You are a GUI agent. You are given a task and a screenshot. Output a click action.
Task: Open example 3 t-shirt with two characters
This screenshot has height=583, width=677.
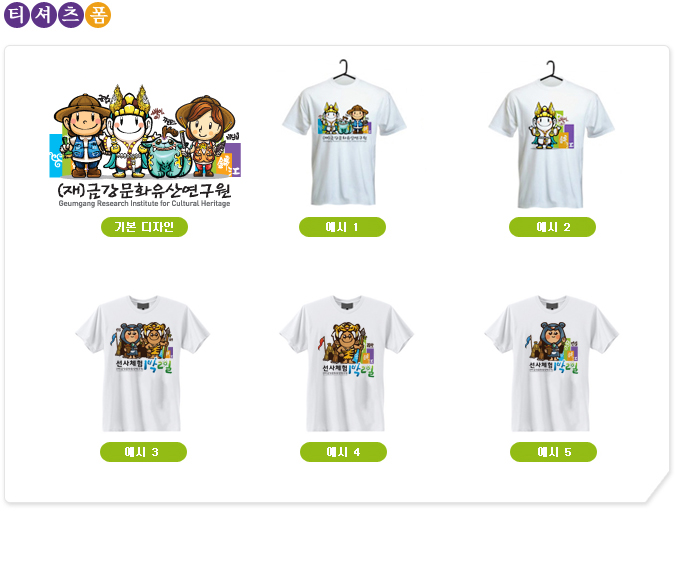(142, 364)
